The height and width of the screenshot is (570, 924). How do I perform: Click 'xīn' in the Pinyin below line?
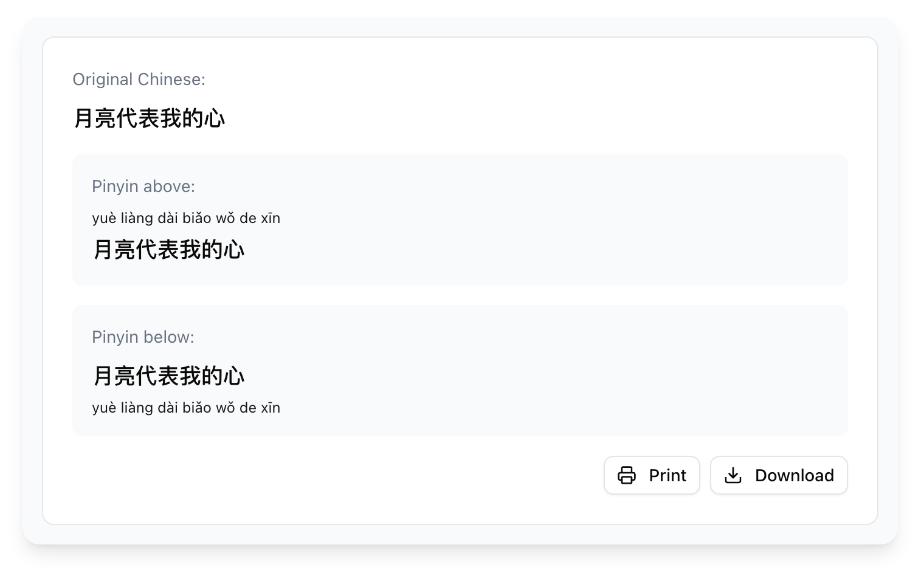[x=271, y=408]
